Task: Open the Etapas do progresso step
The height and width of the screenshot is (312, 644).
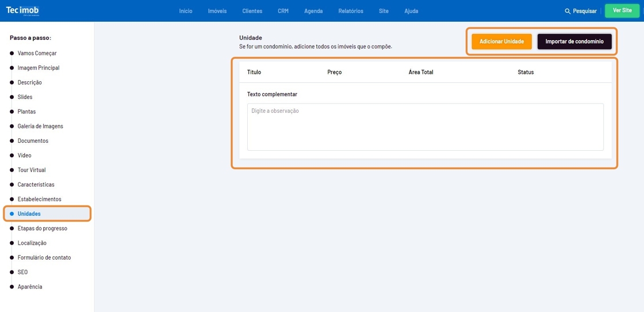Action: (x=42, y=229)
